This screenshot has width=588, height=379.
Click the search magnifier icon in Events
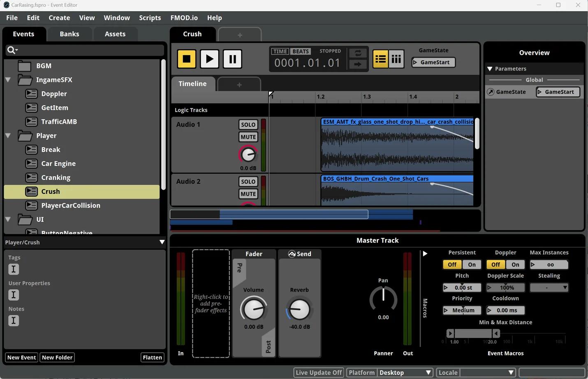[12, 50]
